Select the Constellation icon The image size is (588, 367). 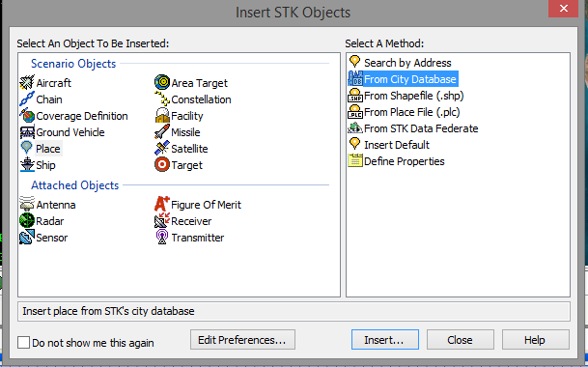coord(162,99)
